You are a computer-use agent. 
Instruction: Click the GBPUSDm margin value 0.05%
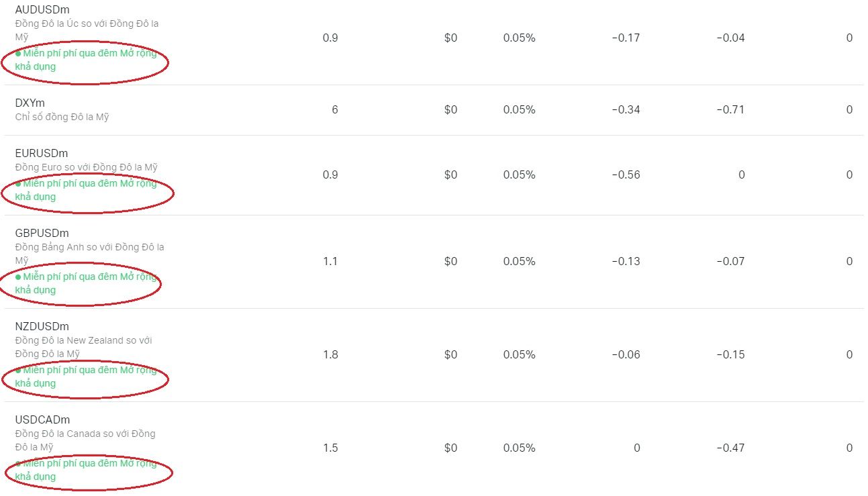[x=520, y=261]
